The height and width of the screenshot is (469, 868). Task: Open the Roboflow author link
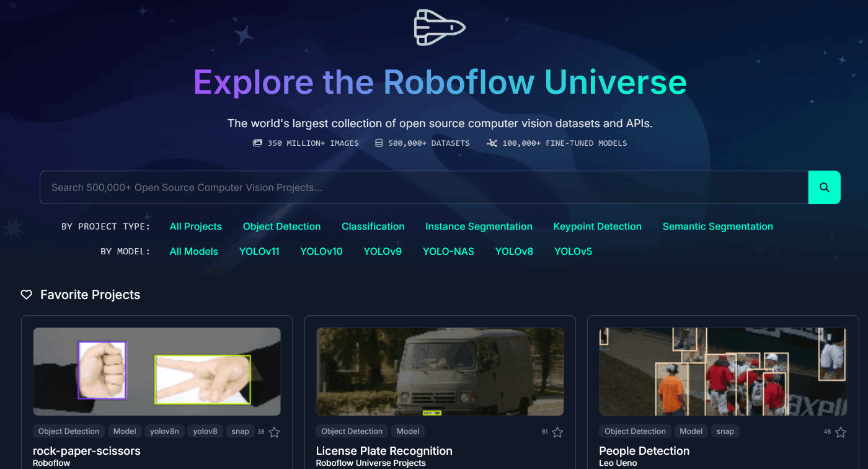51,463
